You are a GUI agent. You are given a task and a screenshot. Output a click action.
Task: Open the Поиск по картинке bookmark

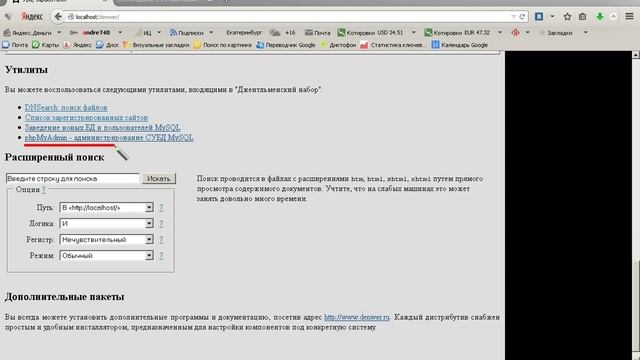point(222,45)
